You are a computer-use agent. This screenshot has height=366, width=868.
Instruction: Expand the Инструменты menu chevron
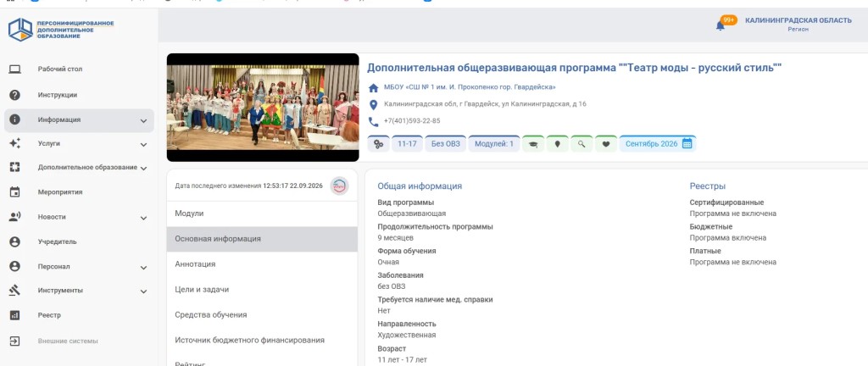click(143, 291)
